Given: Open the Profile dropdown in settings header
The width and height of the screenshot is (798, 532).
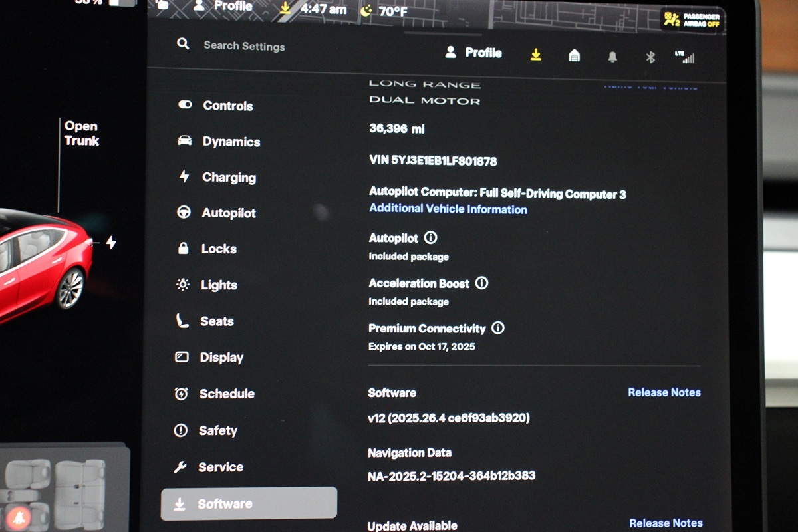Looking at the screenshot, I should 473,53.
